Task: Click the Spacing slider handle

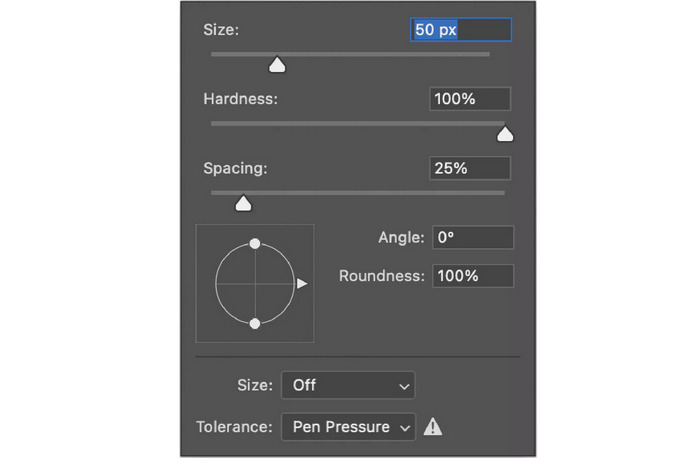Action: (242, 204)
